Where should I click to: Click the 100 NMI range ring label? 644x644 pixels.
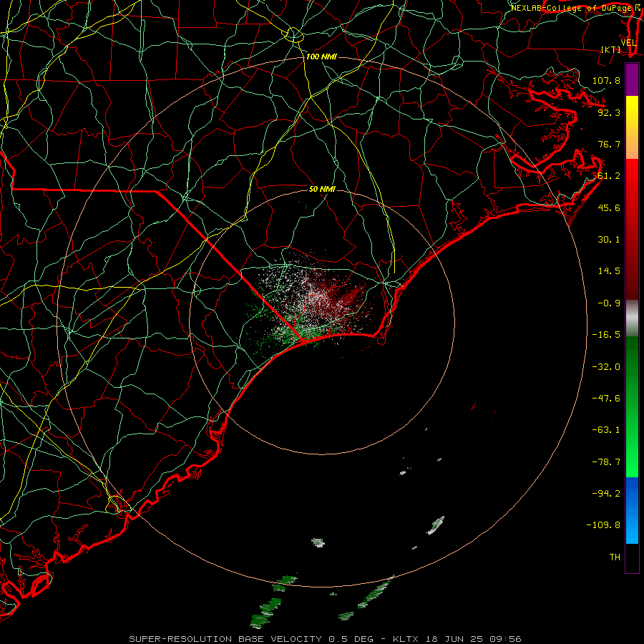(321, 57)
